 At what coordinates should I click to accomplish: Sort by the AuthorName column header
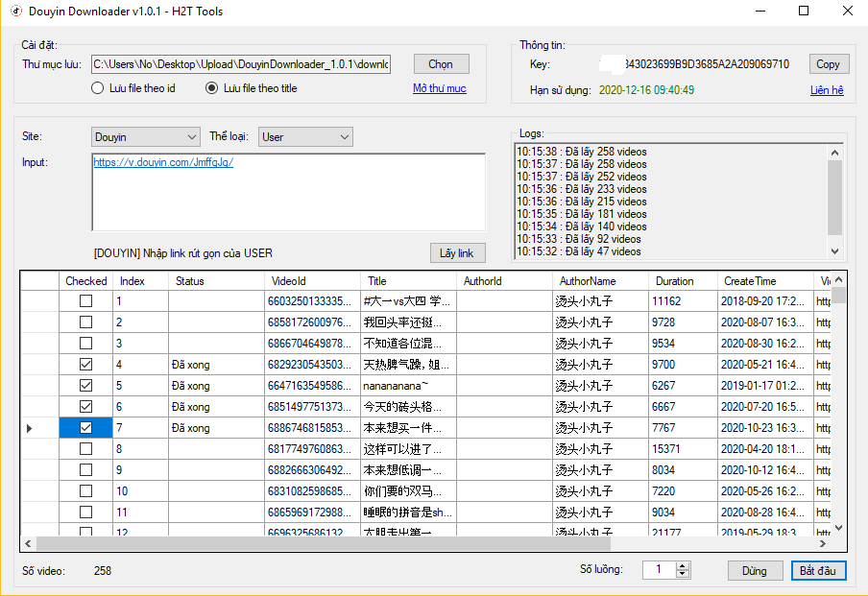pos(600,281)
